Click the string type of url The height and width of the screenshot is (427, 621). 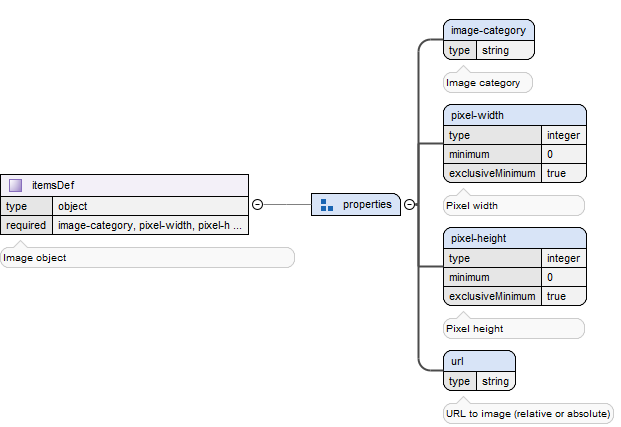pyautogui.click(x=494, y=381)
